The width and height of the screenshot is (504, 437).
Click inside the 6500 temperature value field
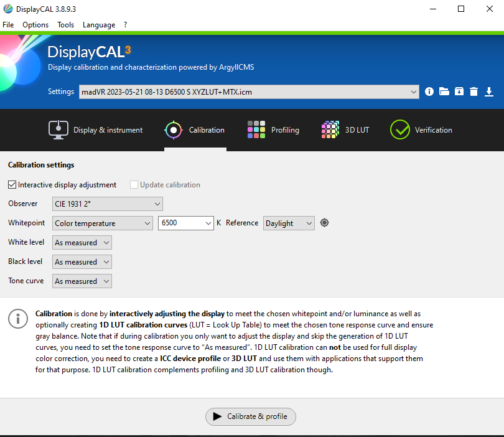(181, 223)
